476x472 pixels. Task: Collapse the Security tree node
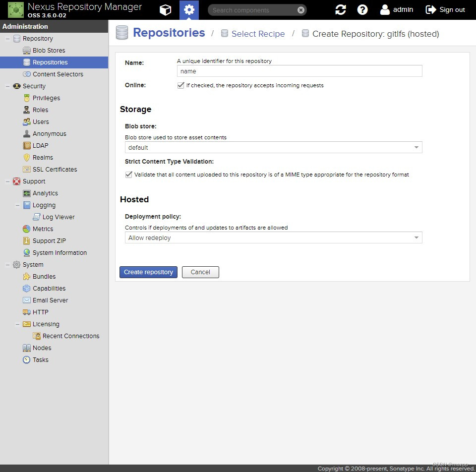[x=7, y=86]
